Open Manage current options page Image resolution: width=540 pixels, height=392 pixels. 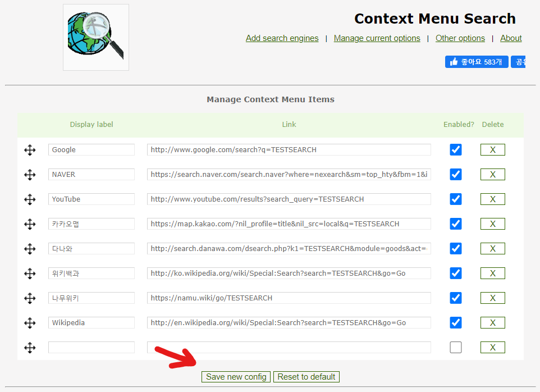point(377,38)
